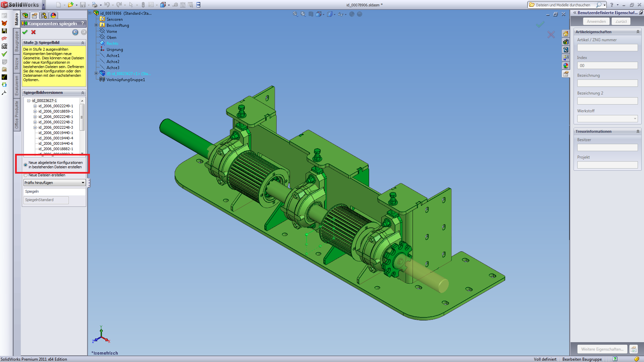Click the green OK checkmark in PropertyManager
Viewport: 644px width, 362px height.
tap(25, 32)
